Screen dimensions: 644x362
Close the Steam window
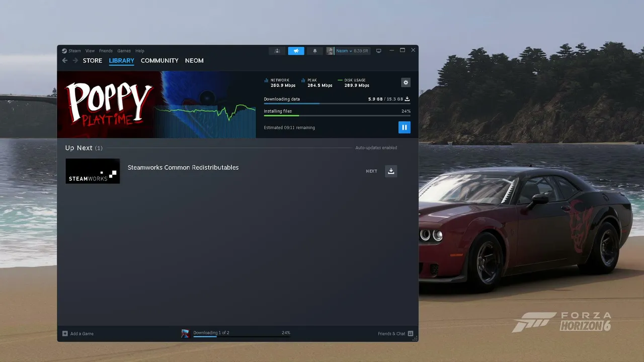413,50
